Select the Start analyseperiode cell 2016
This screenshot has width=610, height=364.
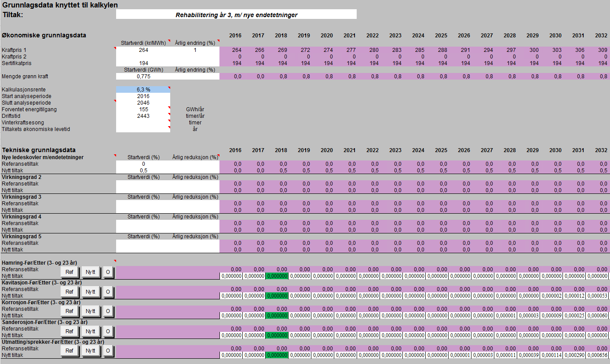(143, 96)
